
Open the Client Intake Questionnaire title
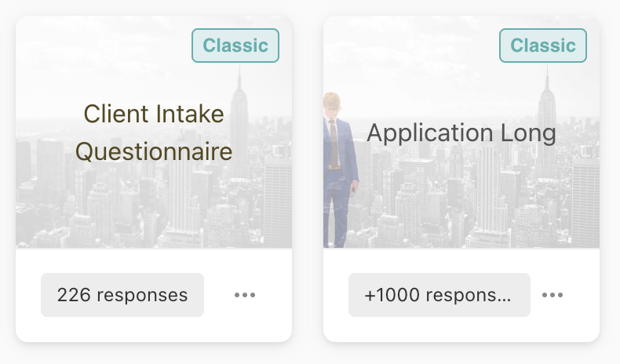(154, 133)
